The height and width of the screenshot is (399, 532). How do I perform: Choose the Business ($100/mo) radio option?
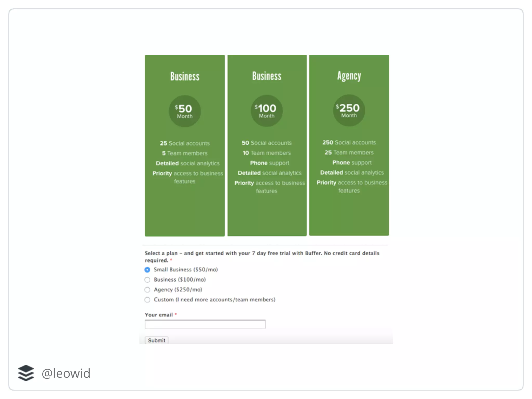(x=147, y=280)
